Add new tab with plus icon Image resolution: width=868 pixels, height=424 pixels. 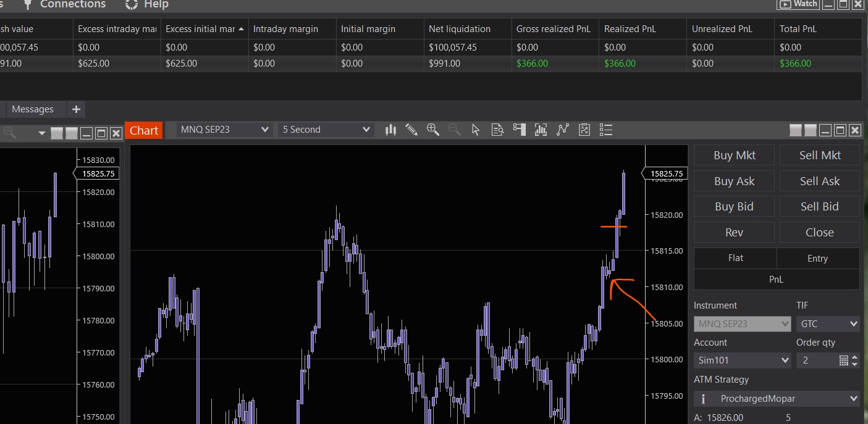[x=76, y=109]
